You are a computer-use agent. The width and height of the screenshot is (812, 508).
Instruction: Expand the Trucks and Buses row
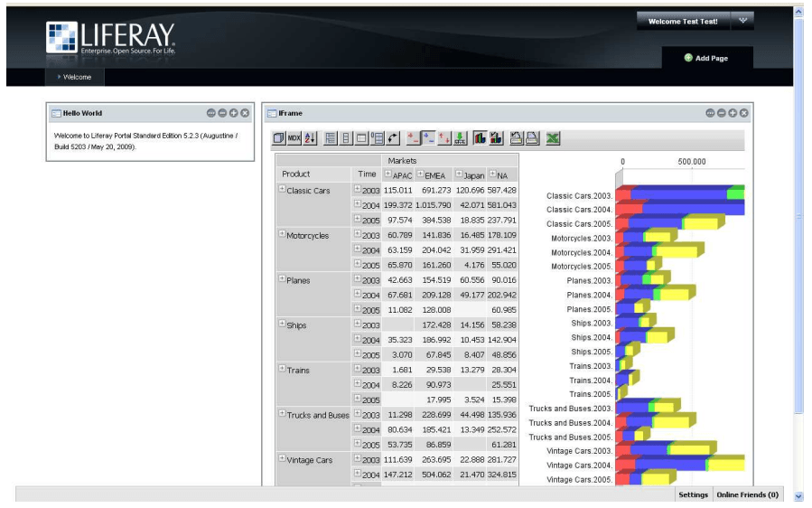[x=282, y=414]
